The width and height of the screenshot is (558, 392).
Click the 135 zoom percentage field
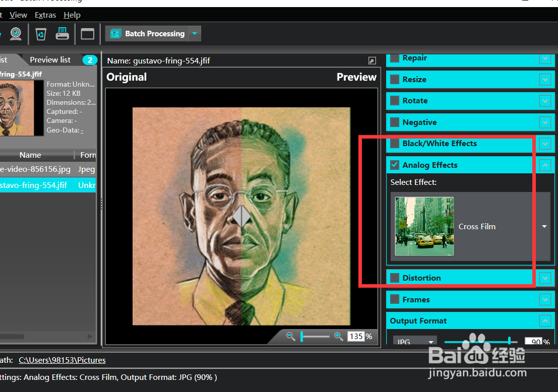(x=356, y=336)
